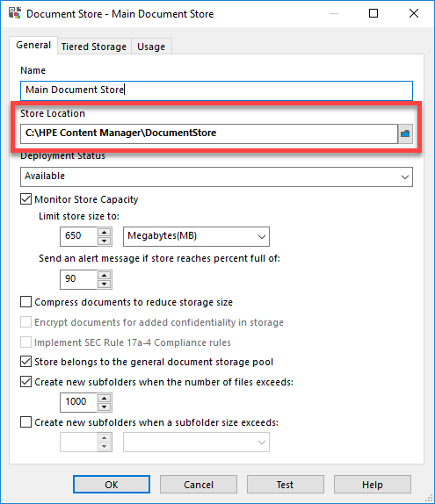Click the Cancel button
The width and height of the screenshot is (435, 504).
coord(199,484)
